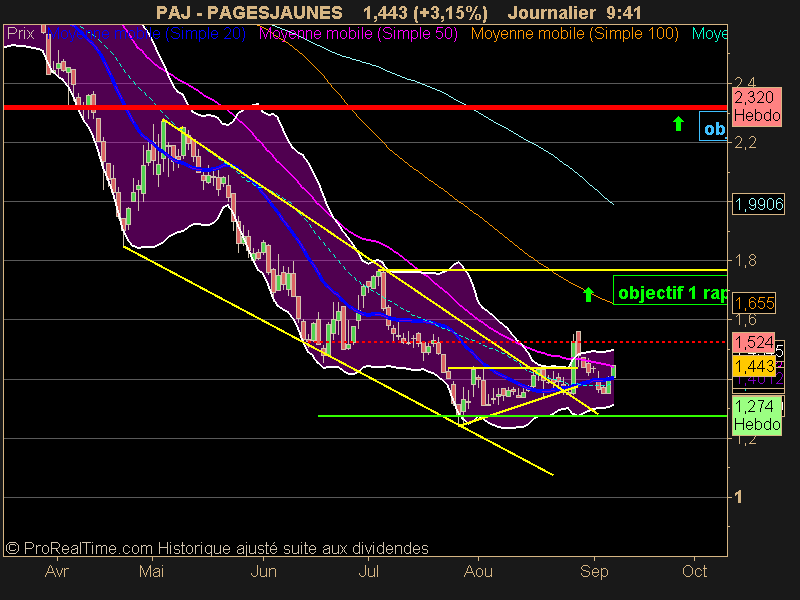Select the Moyenne mobile (Simple 20) legend
Screen dimensions: 800x600
[x=147, y=34]
